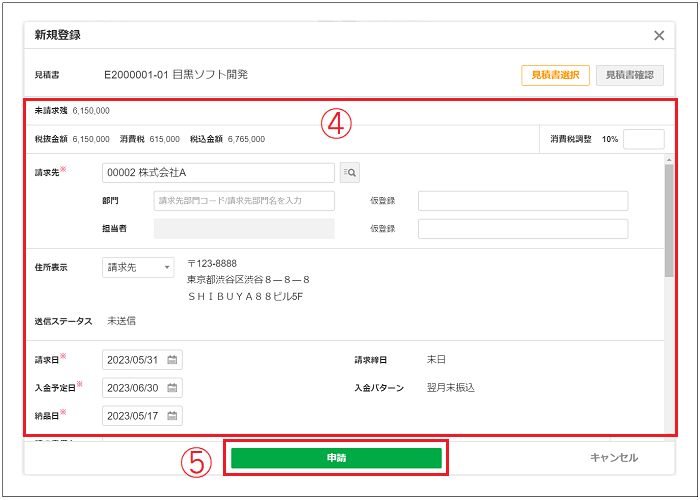This screenshot has width=700, height=500.
Task: Click the 消費税 value 615,000
Action: click(x=165, y=139)
